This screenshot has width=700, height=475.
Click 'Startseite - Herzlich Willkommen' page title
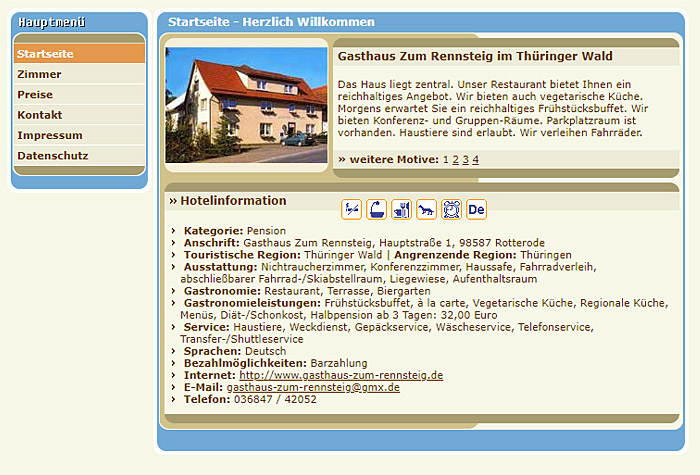(271, 22)
